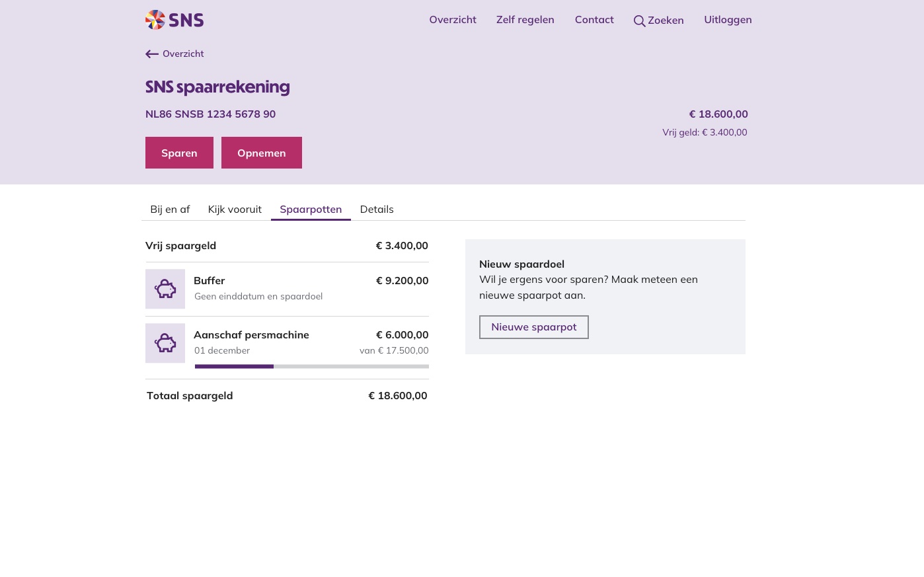Open the Aanschaf persmachine savings pot
Image resolution: width=924 pixels, height=577 pixels.
[287, 348]
